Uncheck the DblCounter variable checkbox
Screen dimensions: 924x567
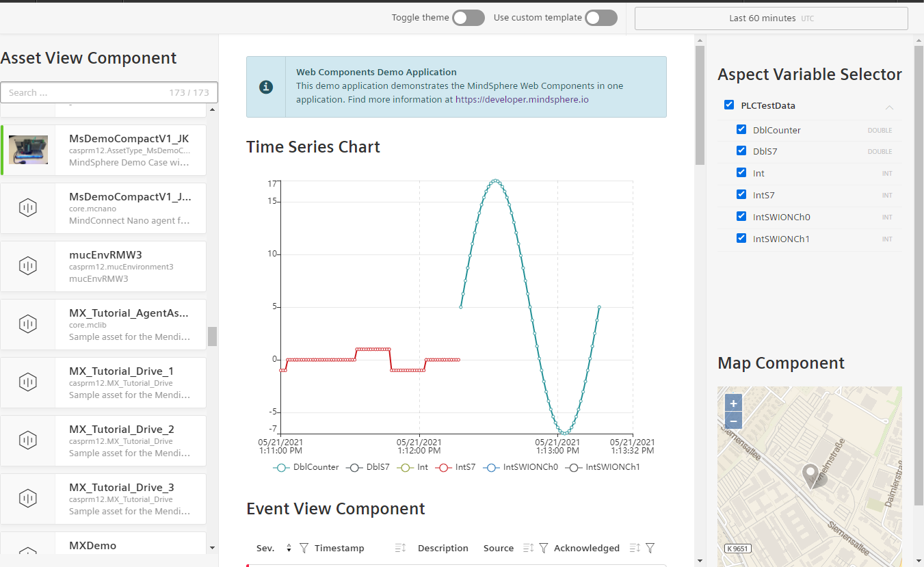point(741,129)
